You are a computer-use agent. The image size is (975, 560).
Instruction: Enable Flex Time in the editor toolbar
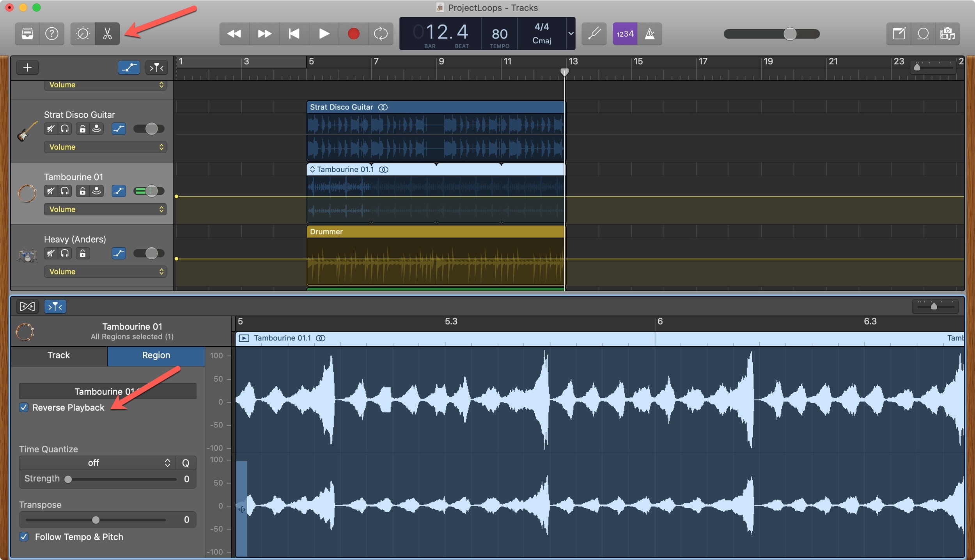[27, 306]
